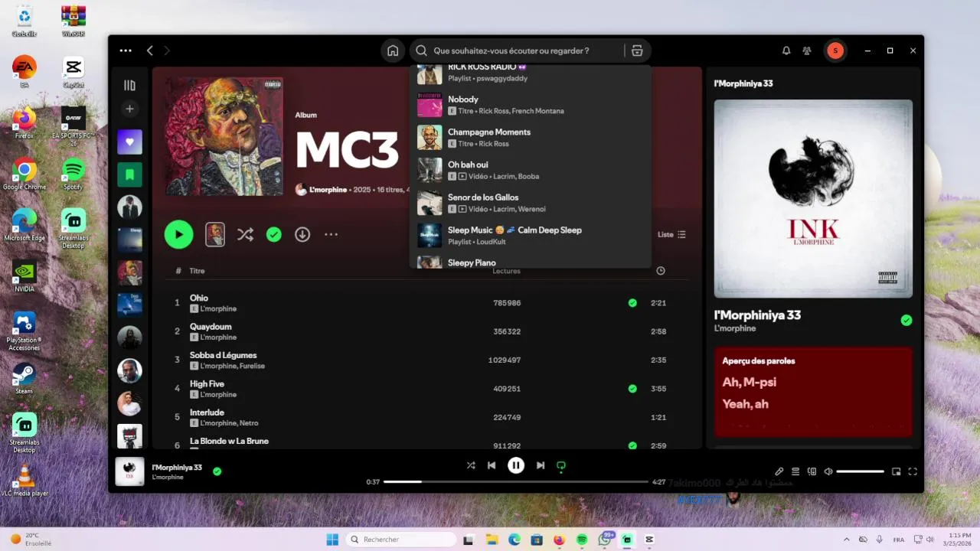Open three-dot menu at window top-left
The height and width of the screenshot is (551, 980).
pyautogui.click(x=126, y=51)
